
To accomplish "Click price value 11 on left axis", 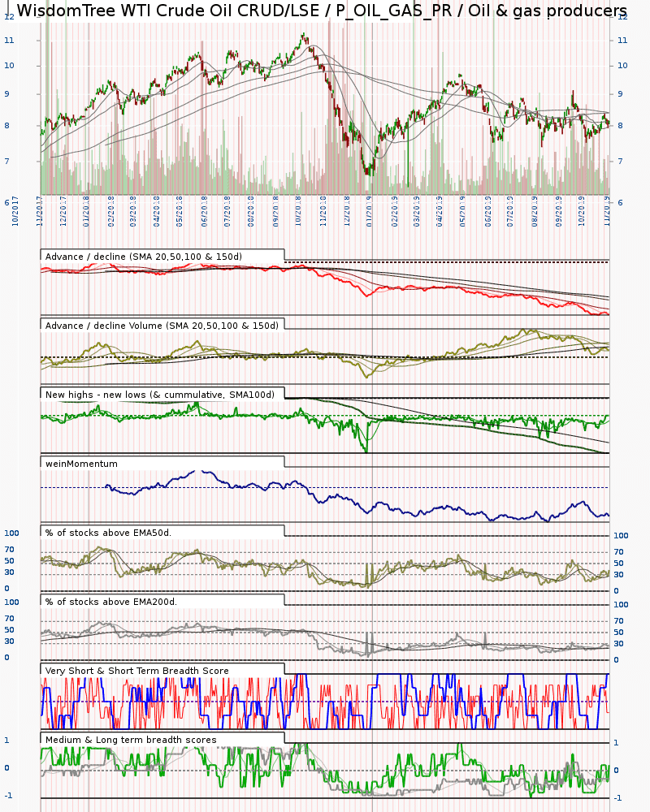I will tap(9, 41).
